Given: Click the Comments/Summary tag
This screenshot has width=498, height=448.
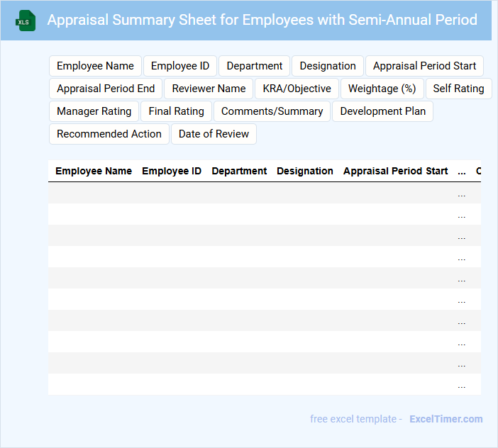Looking at the screenshot, I should [272, 111].
